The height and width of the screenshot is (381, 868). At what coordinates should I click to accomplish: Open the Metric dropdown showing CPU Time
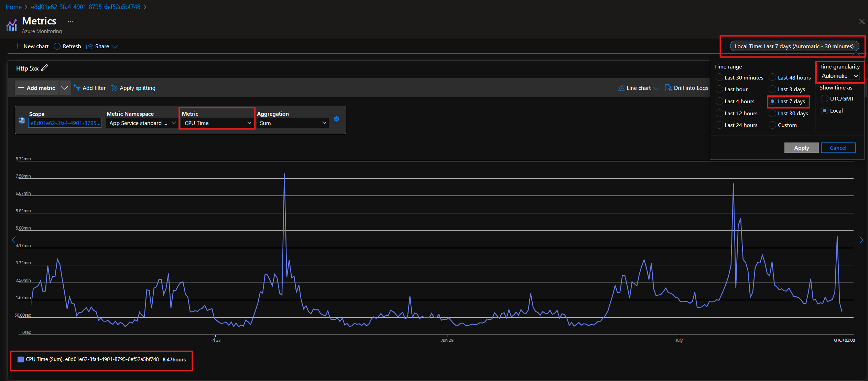click(217, 123)
